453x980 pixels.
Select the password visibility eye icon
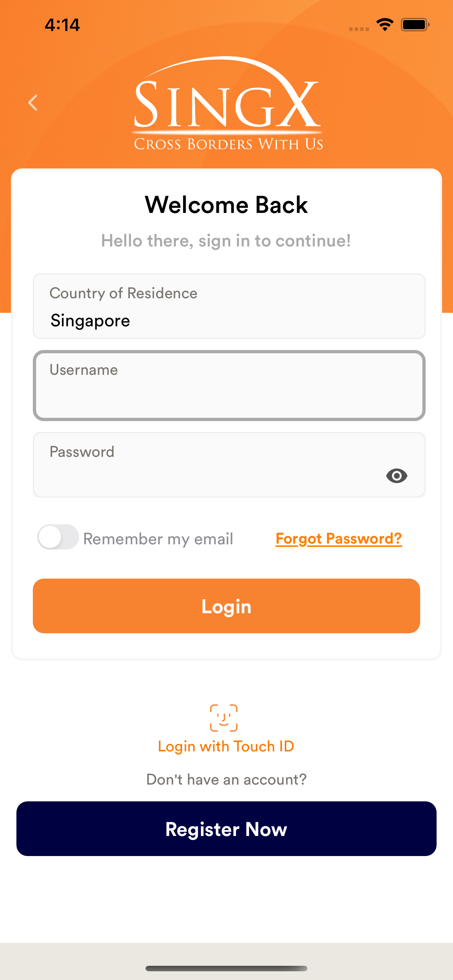click(397, 476)
